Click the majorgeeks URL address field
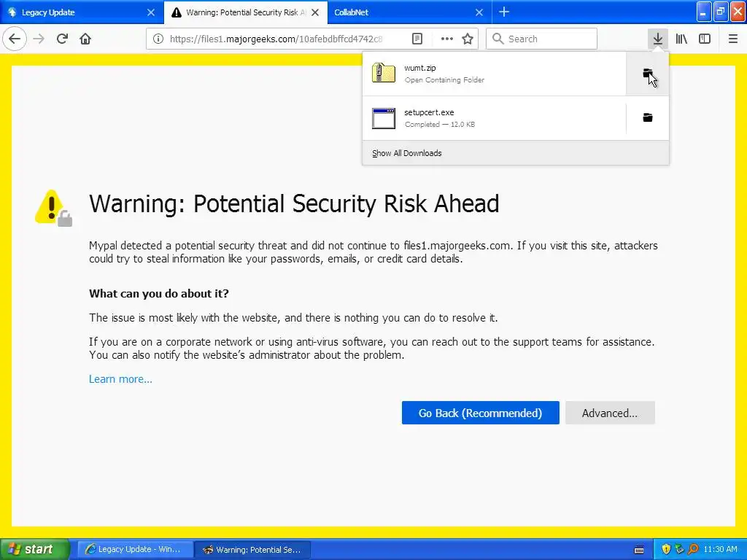 click(276, 39)
